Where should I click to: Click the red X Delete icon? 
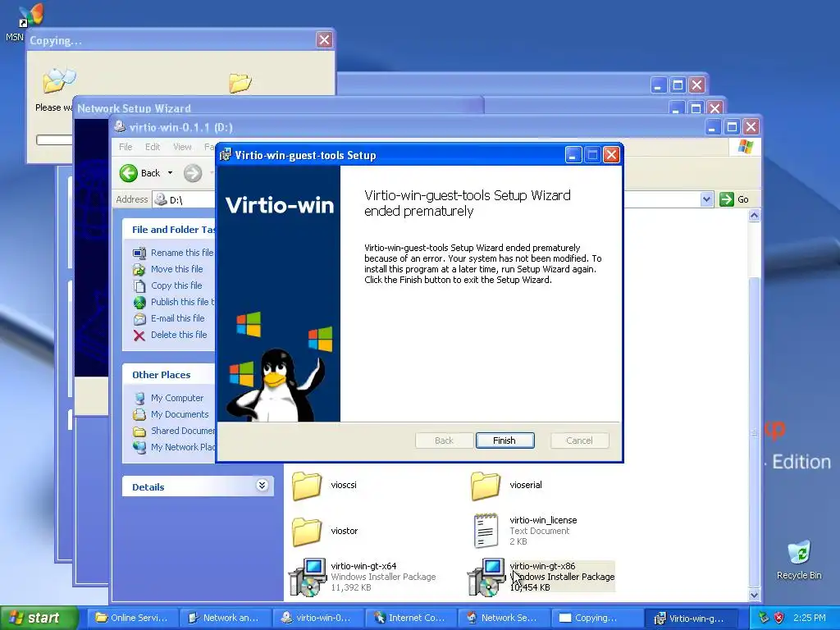[139, 336]
